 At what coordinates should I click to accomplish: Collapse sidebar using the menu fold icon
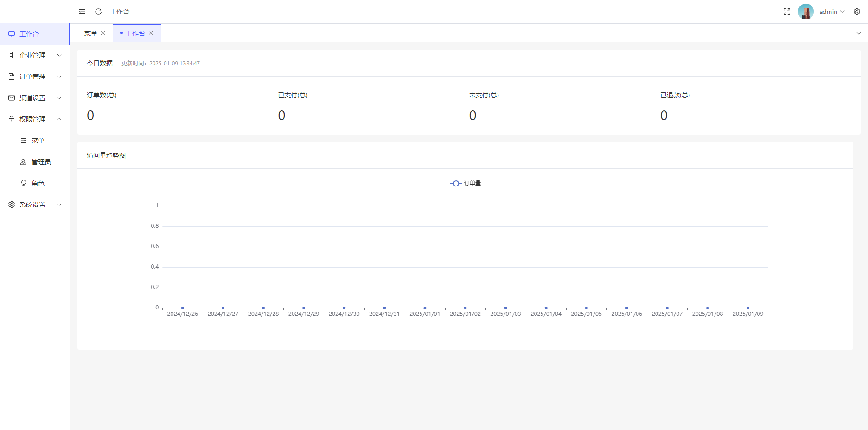(82, 12)
